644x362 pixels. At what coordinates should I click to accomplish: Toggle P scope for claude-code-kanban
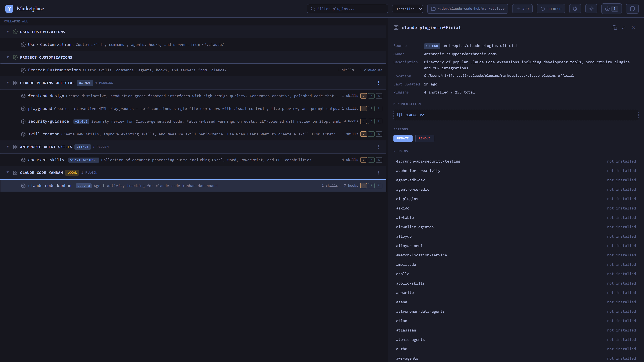pos(371,185)
